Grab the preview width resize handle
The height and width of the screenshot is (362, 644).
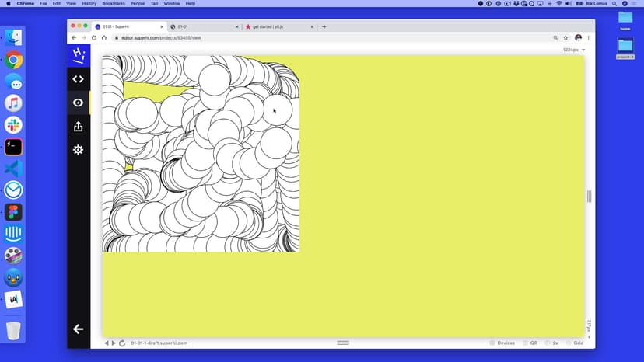(589, 197)
